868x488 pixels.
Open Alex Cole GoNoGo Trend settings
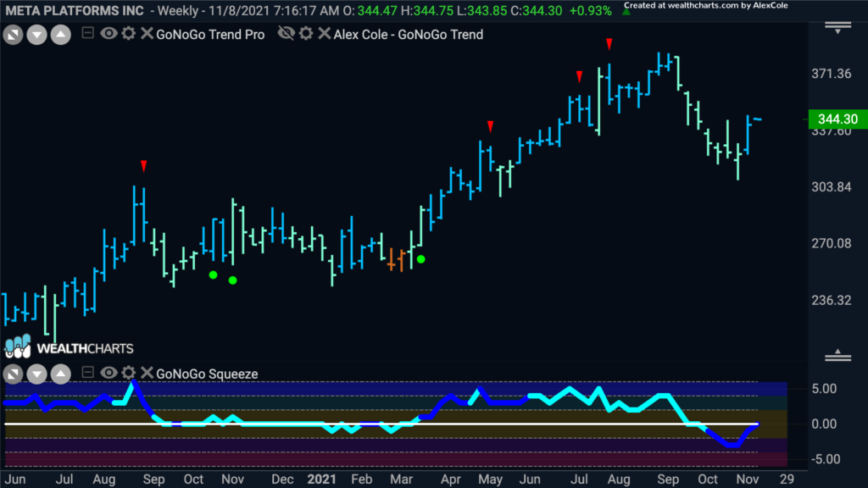click(306, 33)
